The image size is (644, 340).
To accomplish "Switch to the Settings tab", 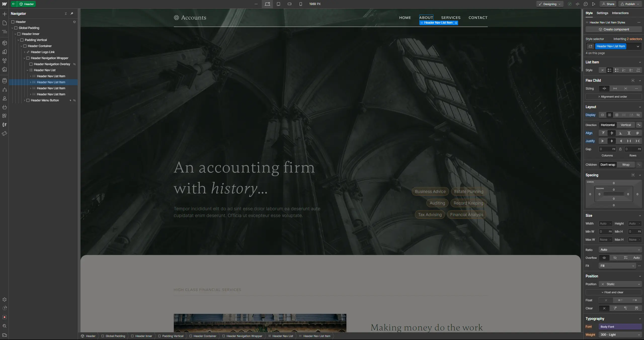I will pos(602,13).
